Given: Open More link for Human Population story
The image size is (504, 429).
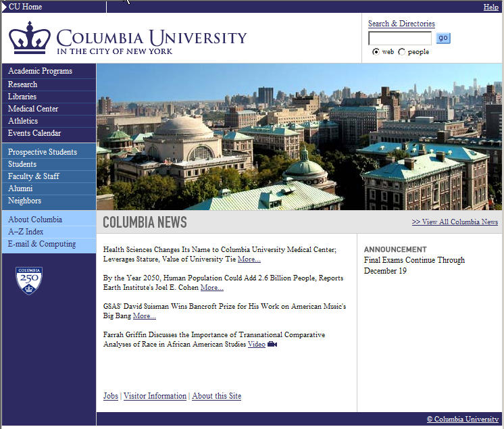Looking at the screenshot, I should (212, 287).
